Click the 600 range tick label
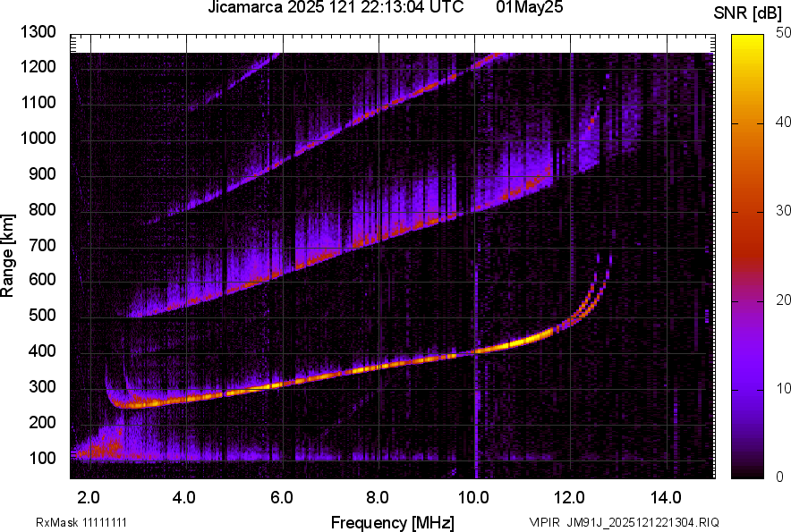This screenshot has width=791, height=532. coord(42,279)
